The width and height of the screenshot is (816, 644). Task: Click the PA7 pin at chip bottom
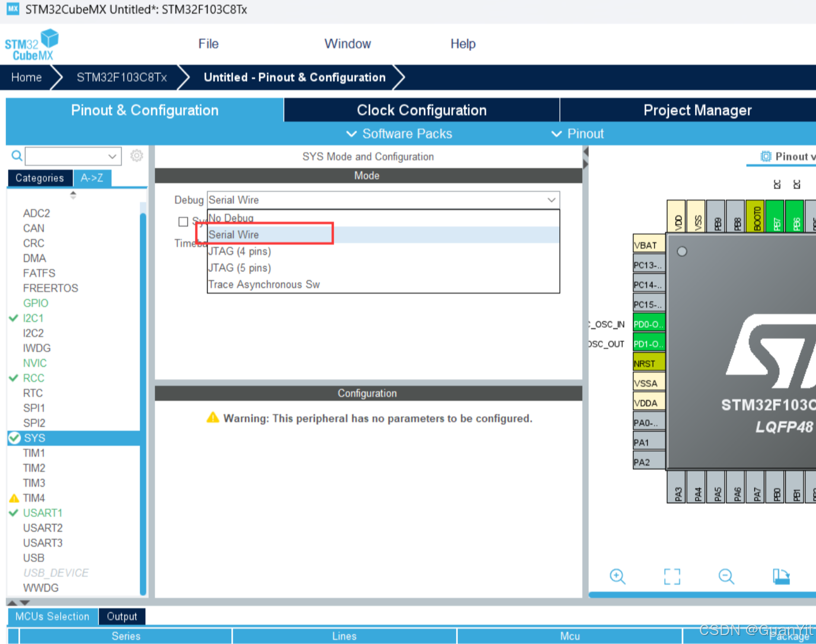pyautogui.click(x=756, y=487)
